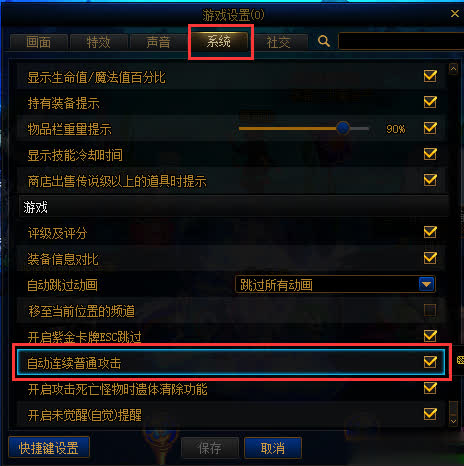The width and height of the screenshot is (464, 466).
Task: Click the scrollbar down arrow
Action: [x=453, y=421]
